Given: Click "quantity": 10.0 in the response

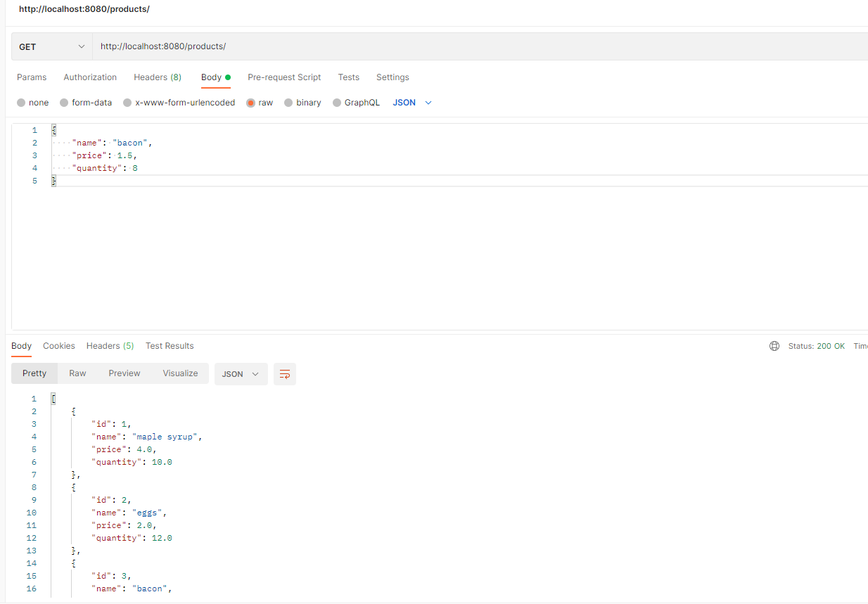Looking at the screenshot, I should (x=132, y=462).
